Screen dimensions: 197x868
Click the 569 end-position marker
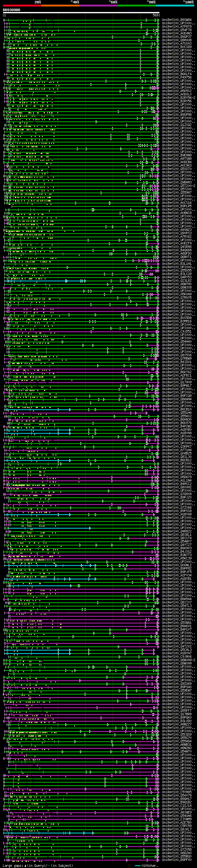pyautogui.click(x=155, y=15)
